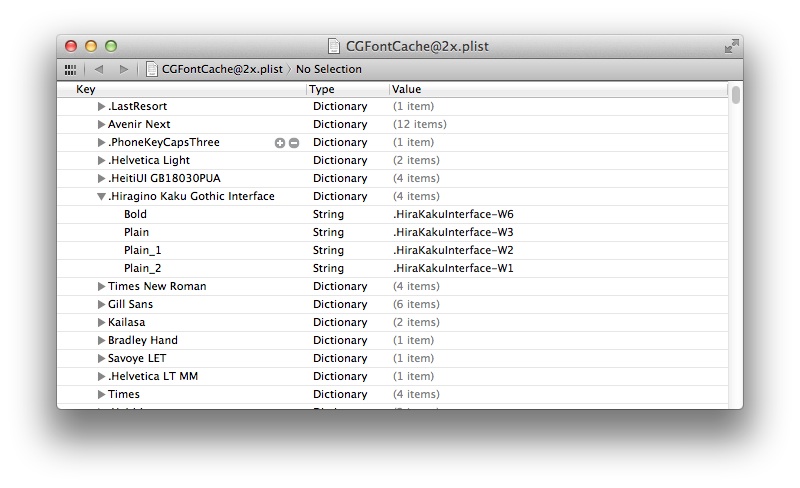
Task: Click the window title CGFontCache@2x.plist
Action: [417, 46]
